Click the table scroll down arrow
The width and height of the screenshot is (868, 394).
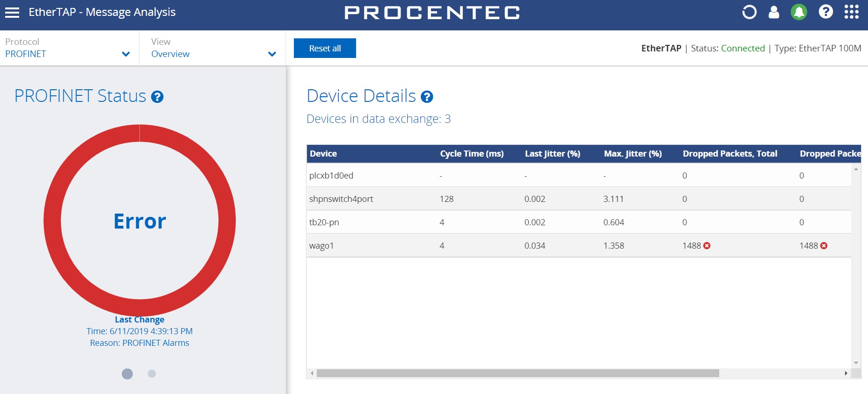coord(856,363)
